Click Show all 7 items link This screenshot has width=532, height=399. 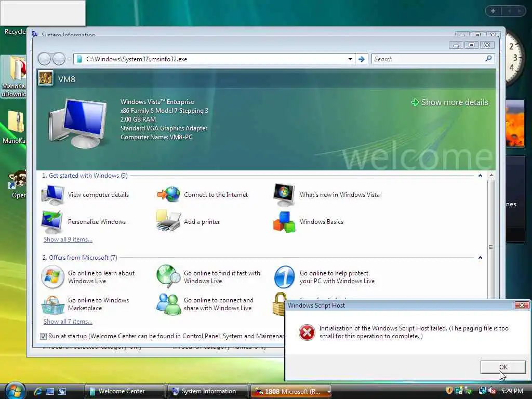pyautogui.click(x=68, y=322)
